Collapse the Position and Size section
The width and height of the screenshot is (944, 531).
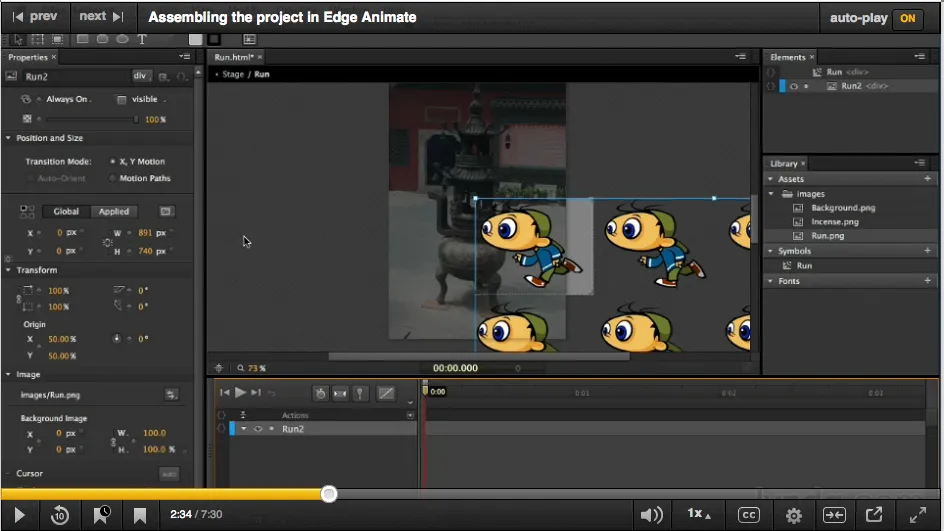point(8,138)
